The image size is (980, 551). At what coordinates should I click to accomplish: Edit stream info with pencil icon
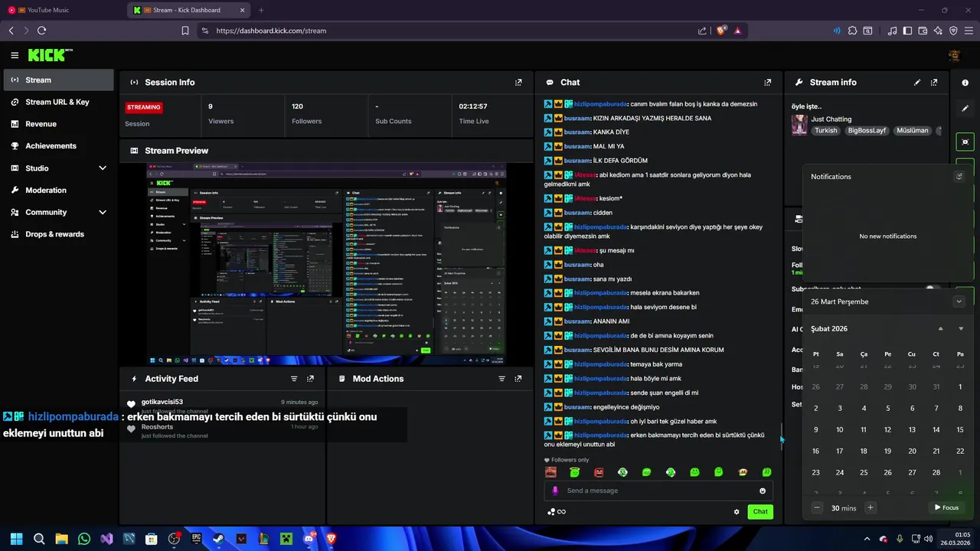[917, 83]
